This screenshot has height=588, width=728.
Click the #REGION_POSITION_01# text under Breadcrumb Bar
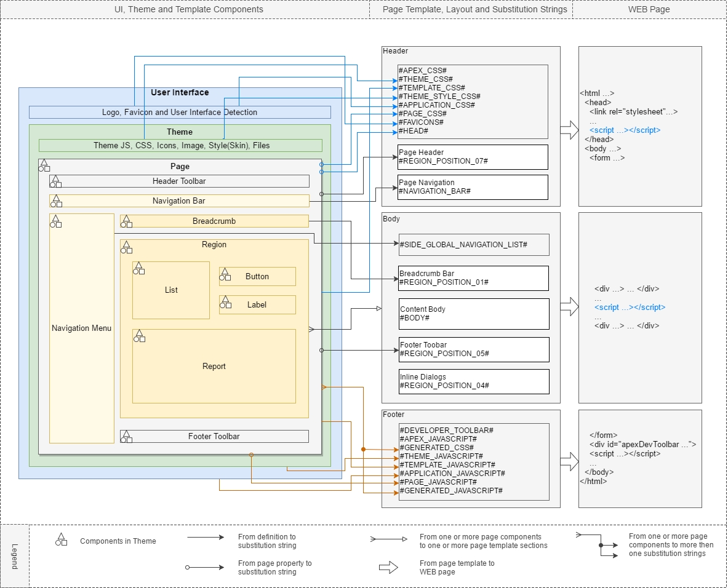(444, 282)
